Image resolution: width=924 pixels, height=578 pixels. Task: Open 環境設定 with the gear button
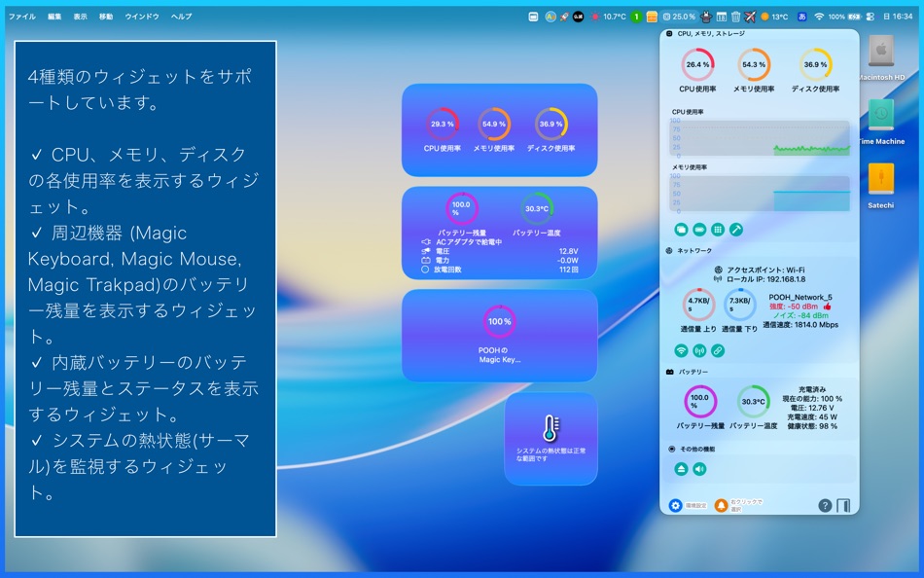(x=676, y=505)
